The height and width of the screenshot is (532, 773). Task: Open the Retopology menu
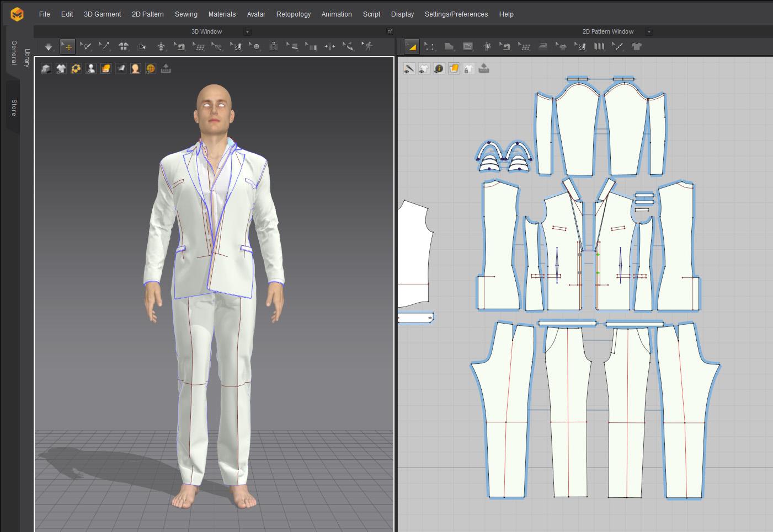tap(293, 14)
